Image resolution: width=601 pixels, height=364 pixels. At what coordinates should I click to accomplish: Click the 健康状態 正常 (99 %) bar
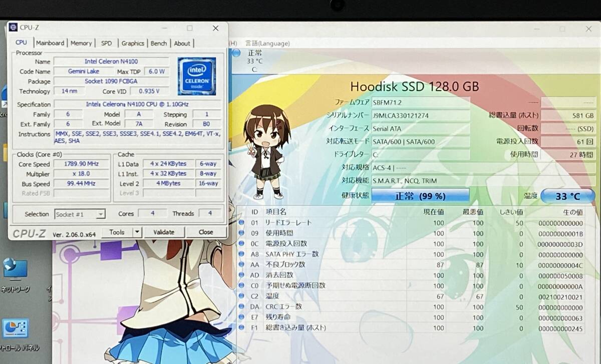420,196
